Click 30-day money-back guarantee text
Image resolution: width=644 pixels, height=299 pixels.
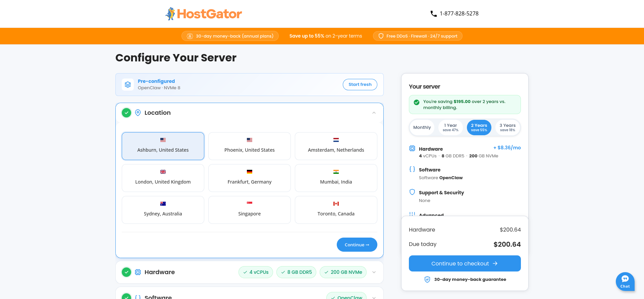tap(470, 280)
